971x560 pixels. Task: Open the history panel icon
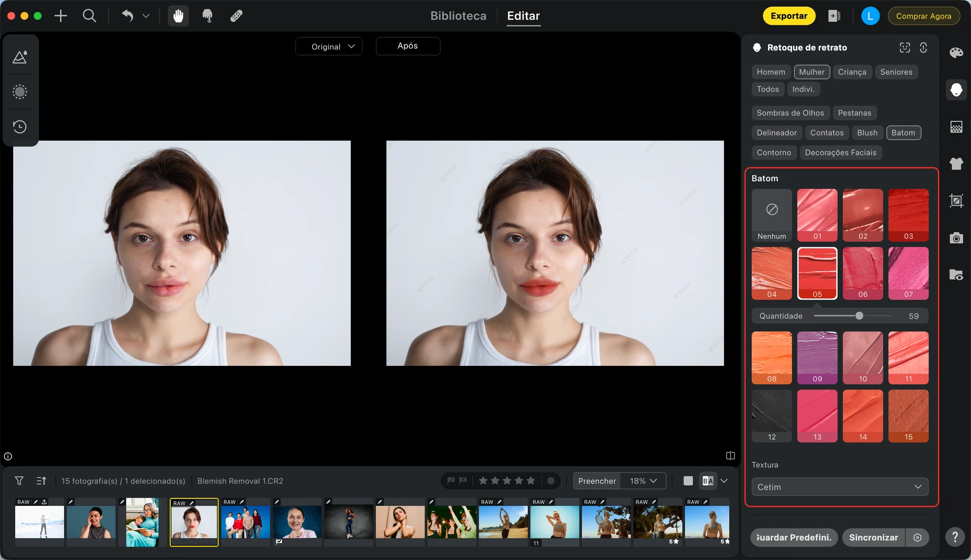pyautogui.click(x=20, y=126)
